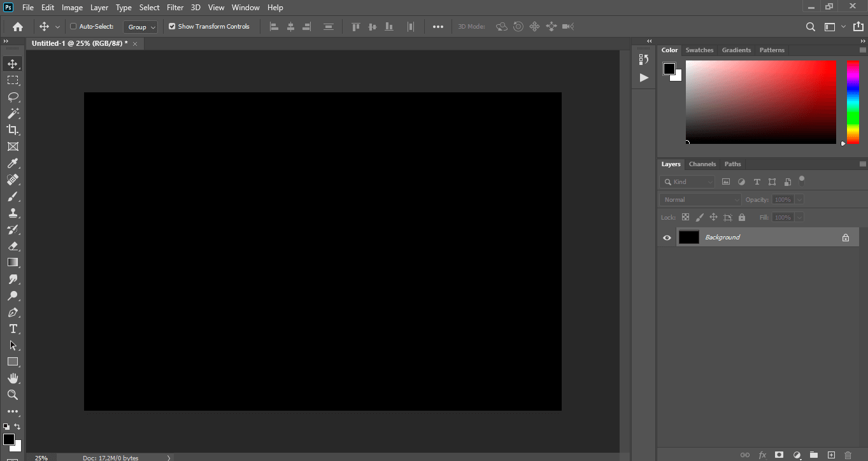Screen dimensions: 868x461
Task: Toggle layer filtering on/off switch
Action: point(802,180)
